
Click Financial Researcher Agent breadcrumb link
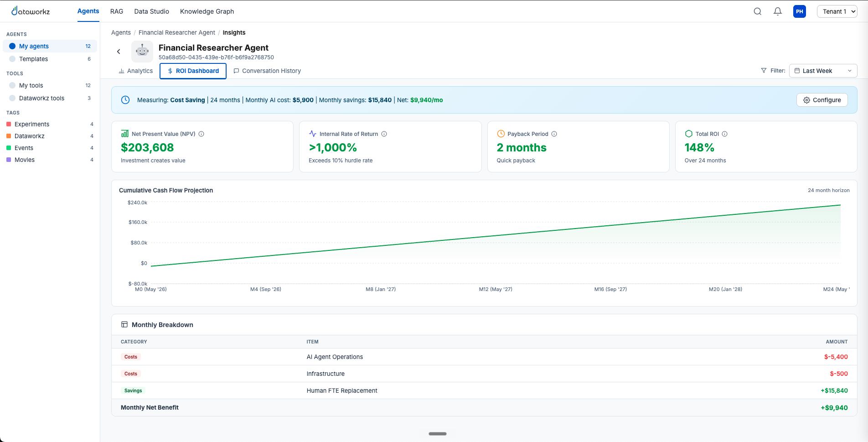(177, 32)
